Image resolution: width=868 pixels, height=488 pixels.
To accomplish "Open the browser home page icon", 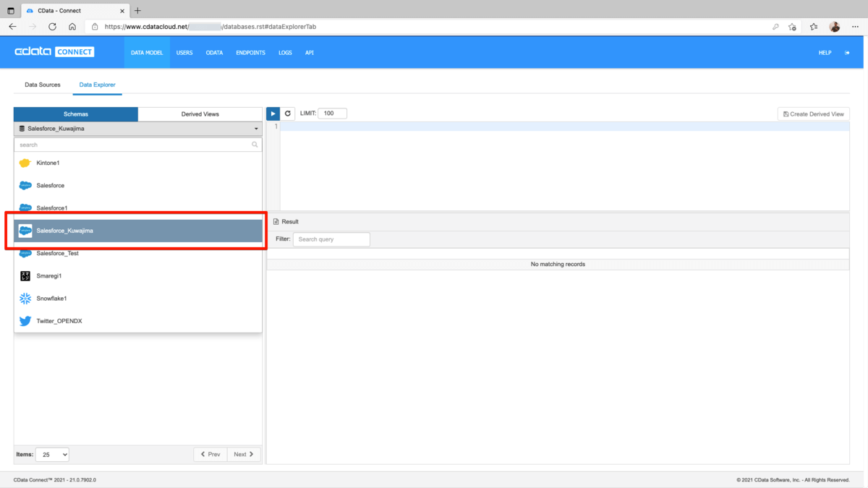I will coord(72,27).
